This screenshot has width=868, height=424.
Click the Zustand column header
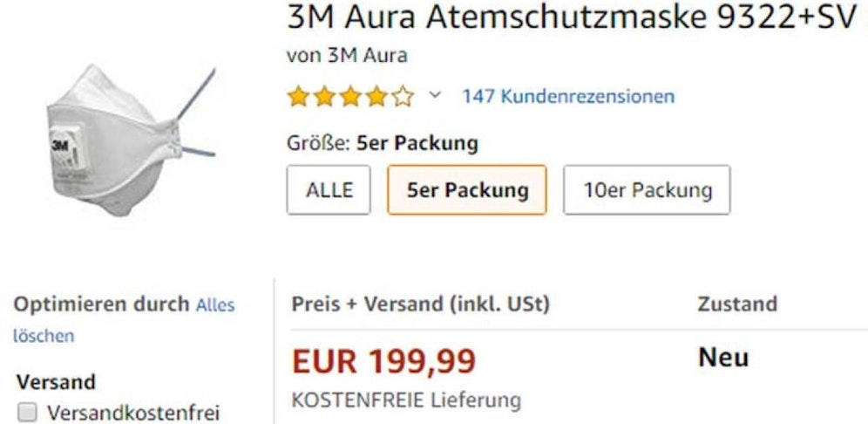coord(736,304)
